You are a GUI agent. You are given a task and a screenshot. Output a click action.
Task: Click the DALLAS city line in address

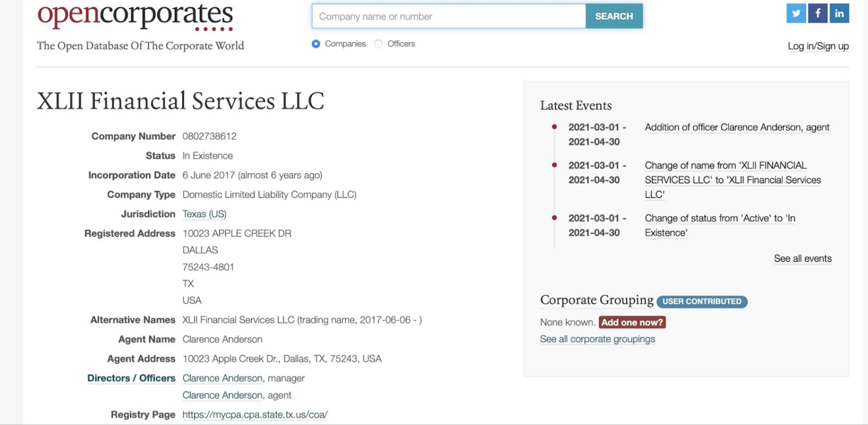click(x=200, y=250)
